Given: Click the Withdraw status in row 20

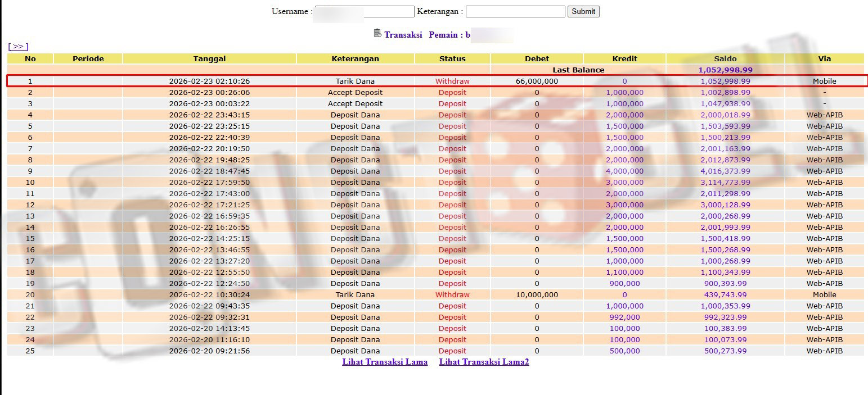Looking at the screenshot, I should click(x=452, y=294).
